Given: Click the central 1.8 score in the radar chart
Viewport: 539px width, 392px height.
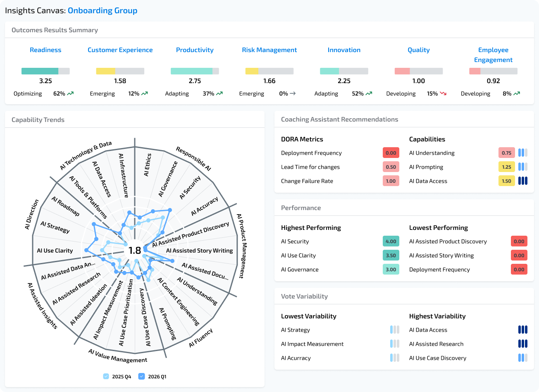Looking at the screenshot, I should [x=134, y=250].
